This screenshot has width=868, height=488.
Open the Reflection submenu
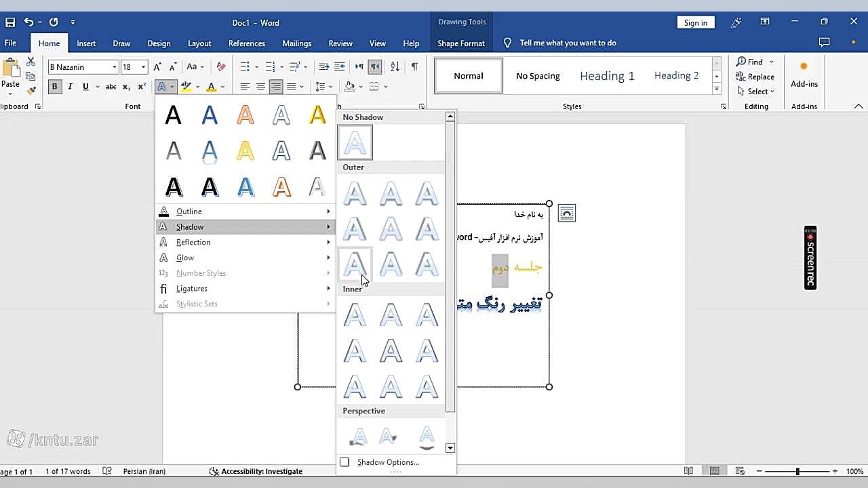click(x=245, y=242)
